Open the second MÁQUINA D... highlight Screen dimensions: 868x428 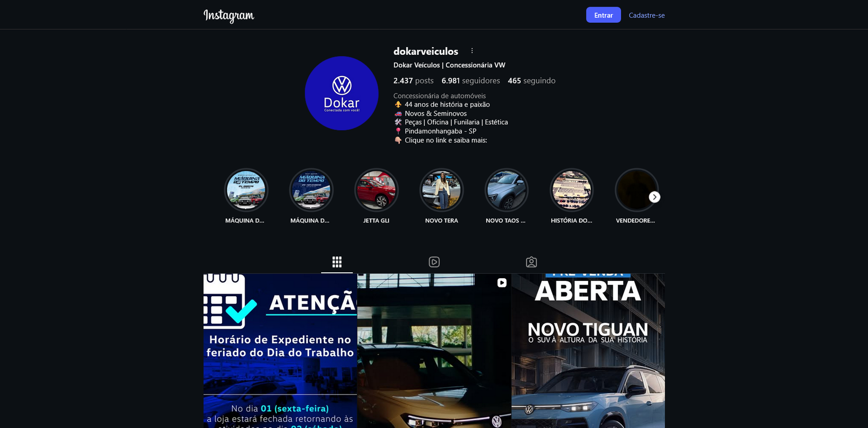coord(311,190)
